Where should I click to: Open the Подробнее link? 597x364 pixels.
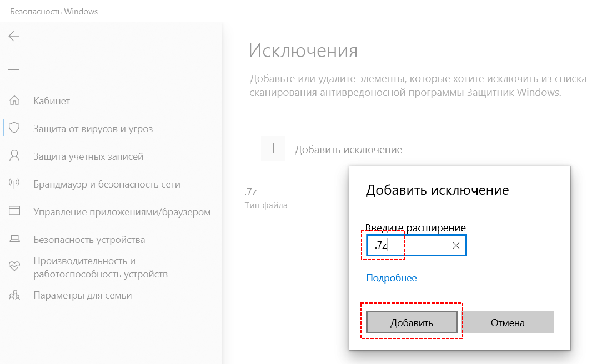click(391, 278)
